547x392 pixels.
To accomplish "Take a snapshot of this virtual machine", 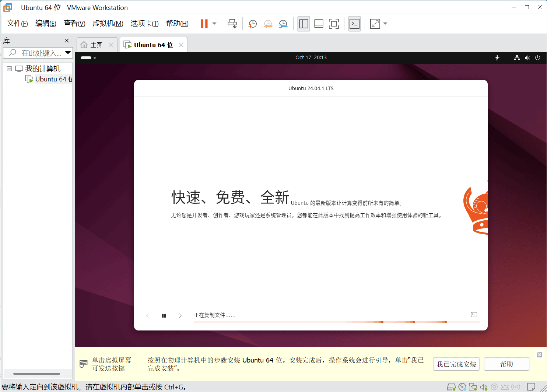I will coord(253,24).
